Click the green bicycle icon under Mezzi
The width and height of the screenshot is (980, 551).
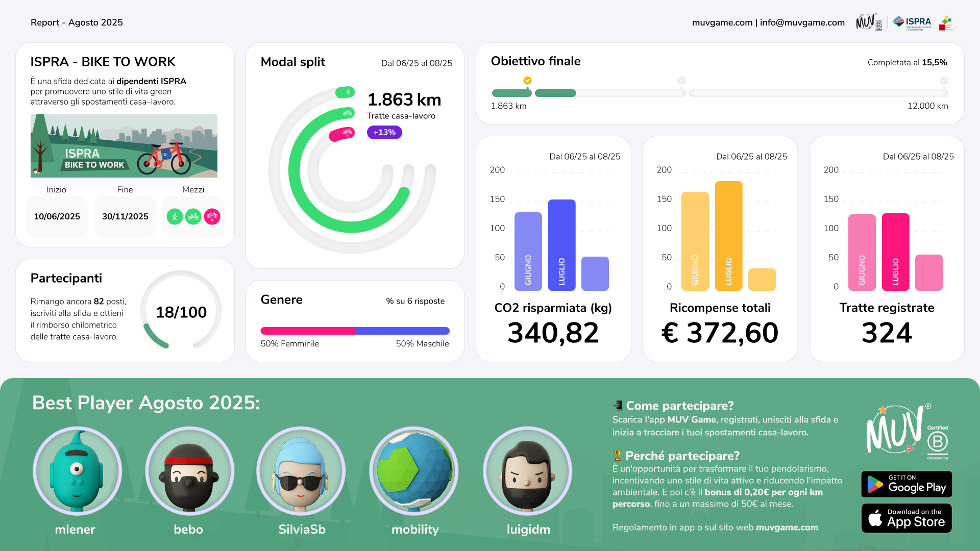click(x=193, y=217)
